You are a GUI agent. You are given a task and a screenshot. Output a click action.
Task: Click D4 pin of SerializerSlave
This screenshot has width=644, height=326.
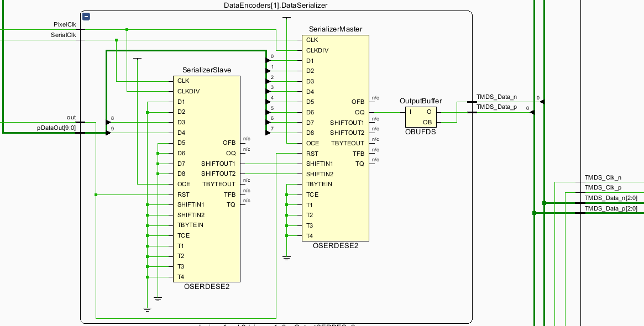[x=181, y=133]
